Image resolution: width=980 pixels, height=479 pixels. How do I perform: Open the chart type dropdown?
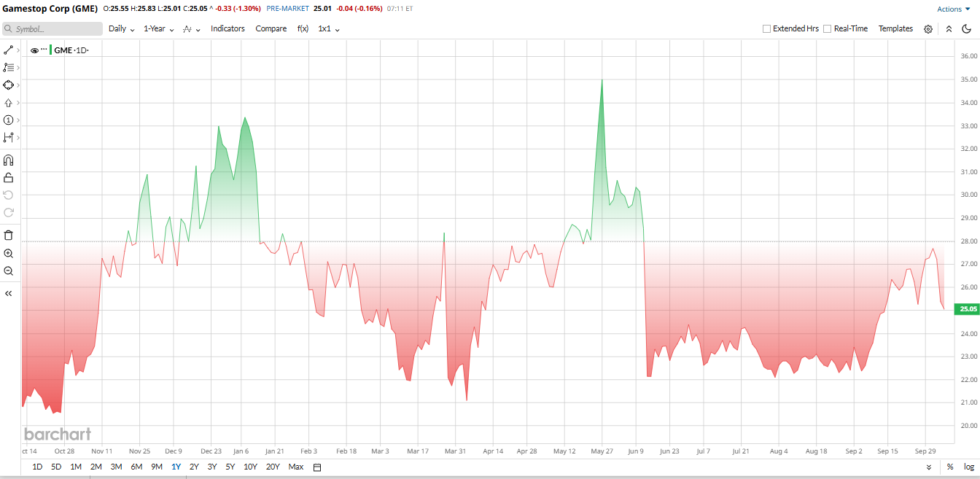point(192,29)
